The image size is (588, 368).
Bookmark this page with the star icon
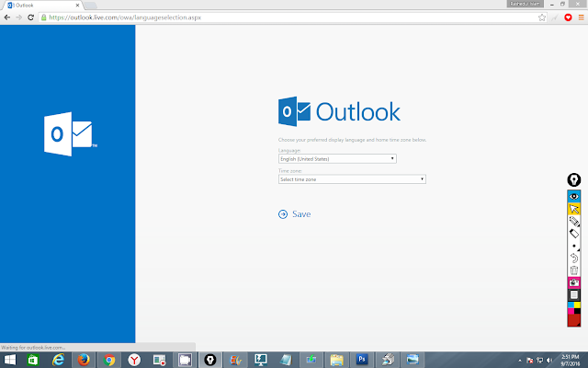pyautogui.click(x=541, y=17)
